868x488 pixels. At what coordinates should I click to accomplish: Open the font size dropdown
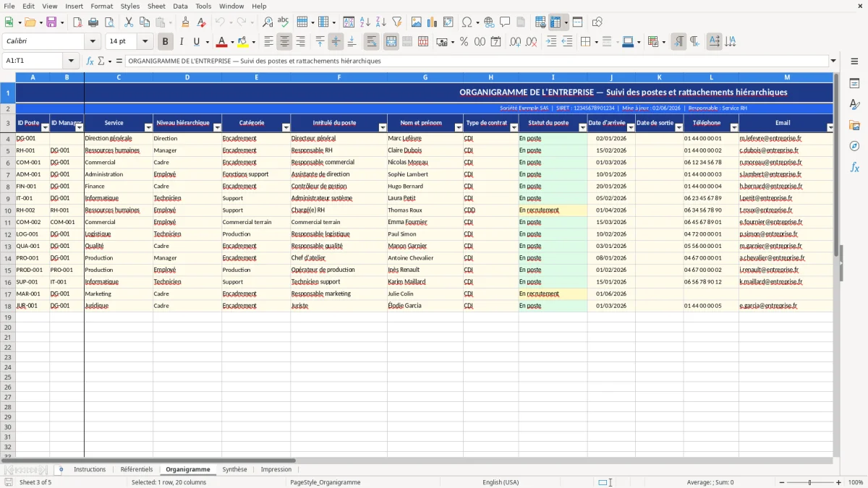pyautogui.click(x=145, y=42)
